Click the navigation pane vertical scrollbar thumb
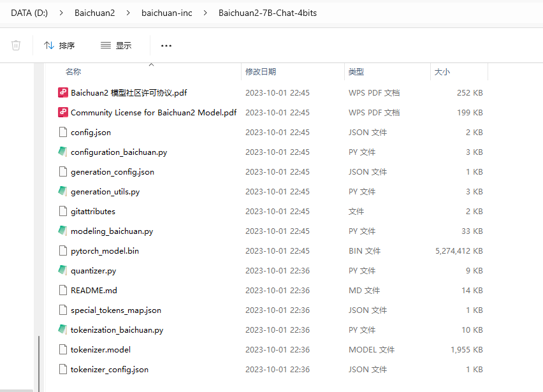This screenshot has height=392, width=543. point(39,363)
